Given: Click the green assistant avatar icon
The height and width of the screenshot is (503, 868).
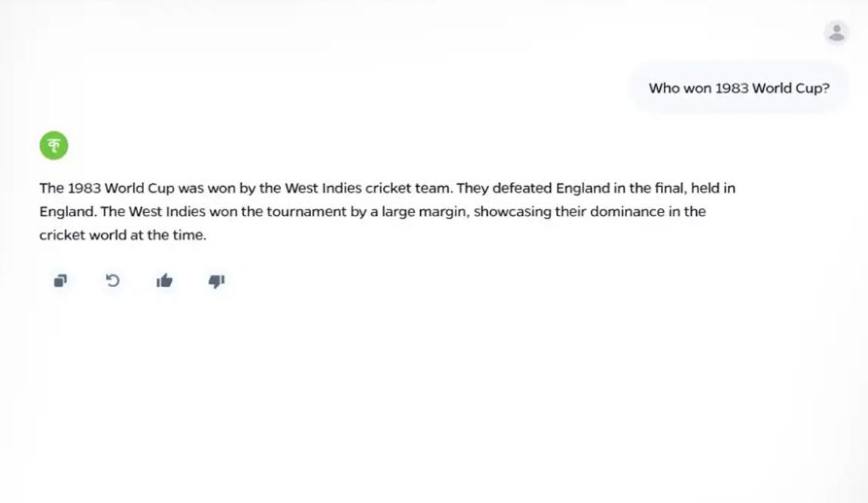Looking at the screenshot, I should point(53,146).
